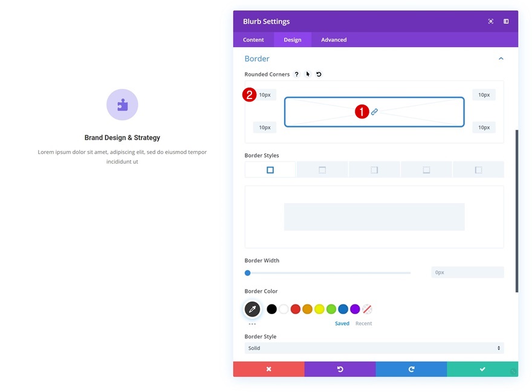Click the Blurb Settings panel scrollbar
The image size is (532, 392).
tap(517, 211)
